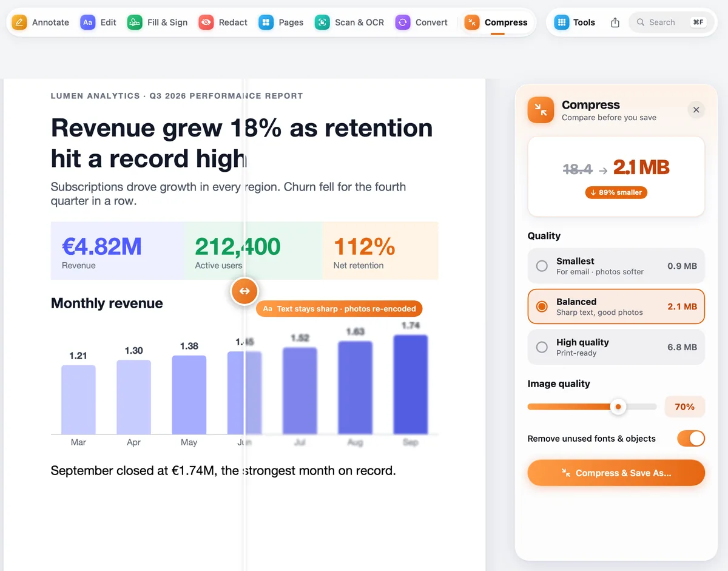Image resolution: width=728 pixels, height=571 pixels.
Task: Click the "Compare before you save" subtitle
Action: (609, 118)
